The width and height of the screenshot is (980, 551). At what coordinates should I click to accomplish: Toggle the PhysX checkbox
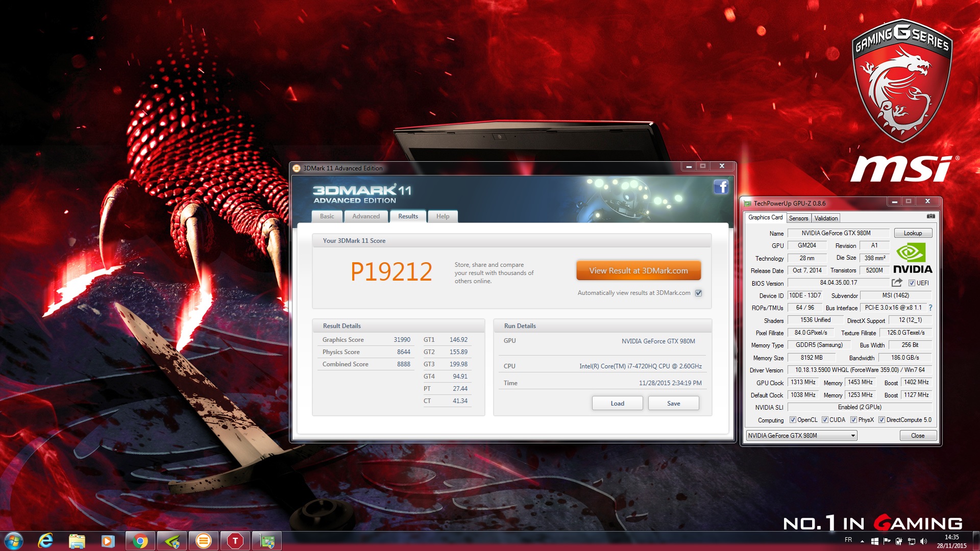point(853,420)
